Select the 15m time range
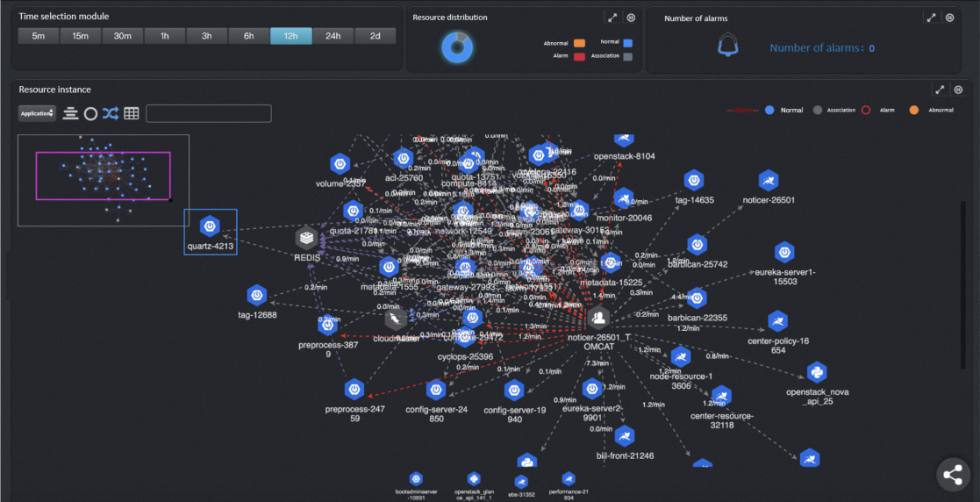 click(x=81, y=36)
